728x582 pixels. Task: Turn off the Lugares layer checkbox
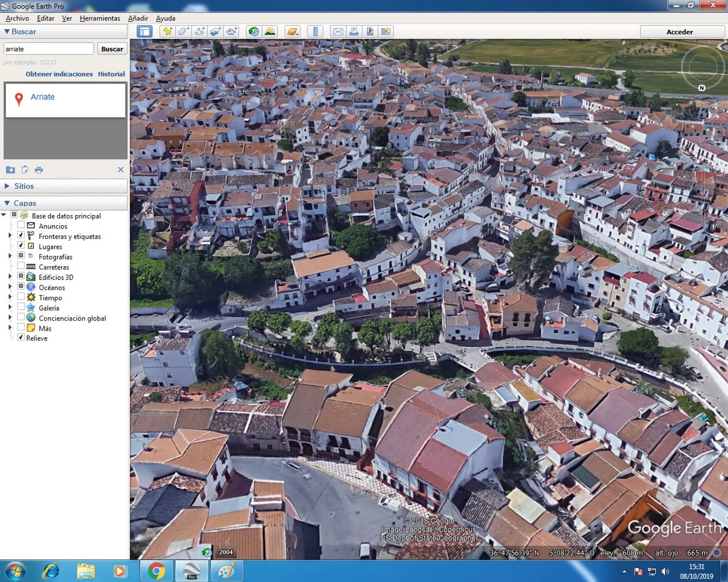pyautogui.click(x=21, y=246)
